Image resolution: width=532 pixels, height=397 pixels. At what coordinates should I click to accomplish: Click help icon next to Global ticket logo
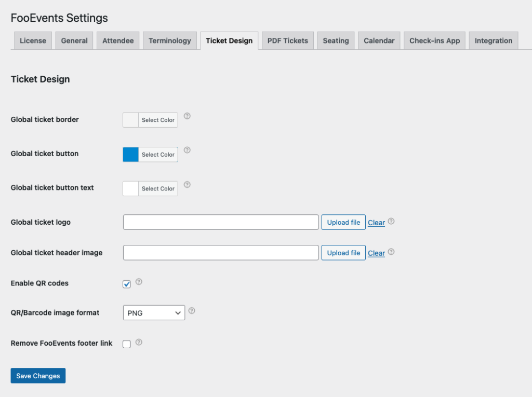(x=391, y=221)
